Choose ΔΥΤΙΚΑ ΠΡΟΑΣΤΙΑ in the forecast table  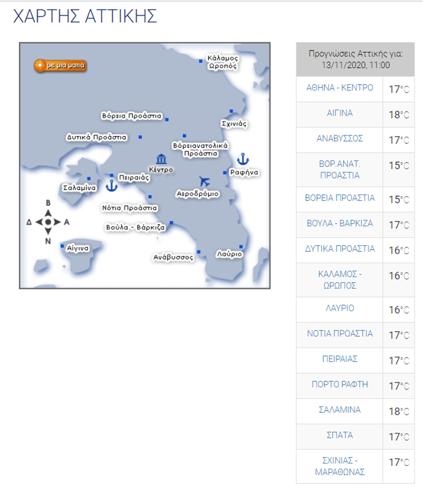coord(339,249)
